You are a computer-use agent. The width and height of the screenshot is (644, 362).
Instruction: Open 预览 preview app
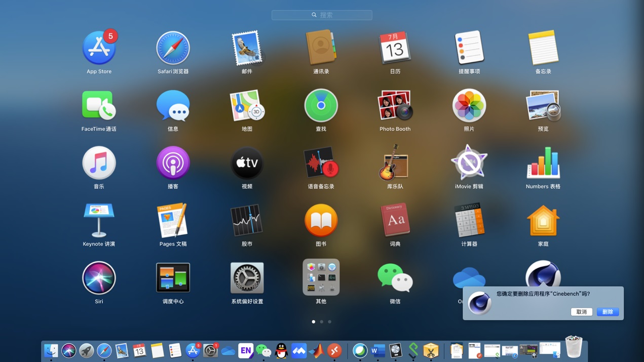543,105
